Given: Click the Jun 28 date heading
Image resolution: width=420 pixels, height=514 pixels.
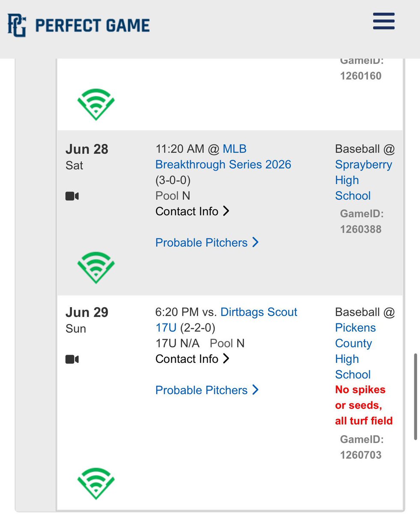Looking at the screenshot, I should click(87, 149).
